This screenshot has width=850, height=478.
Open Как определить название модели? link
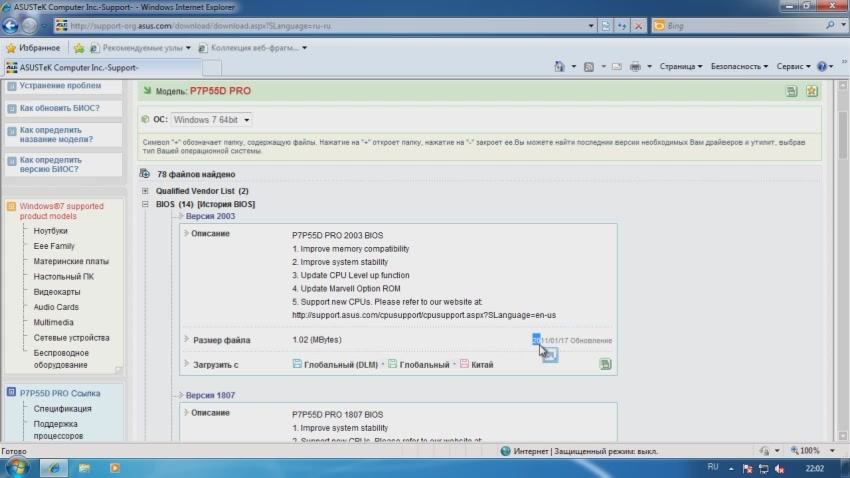tap(56, 134)
